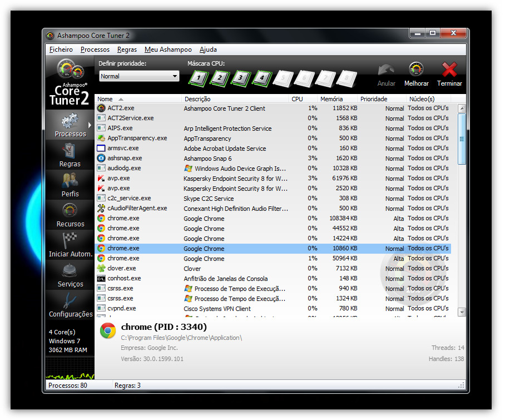
Task: Click the scrollbar down arrow
Action: pos(462,312)
